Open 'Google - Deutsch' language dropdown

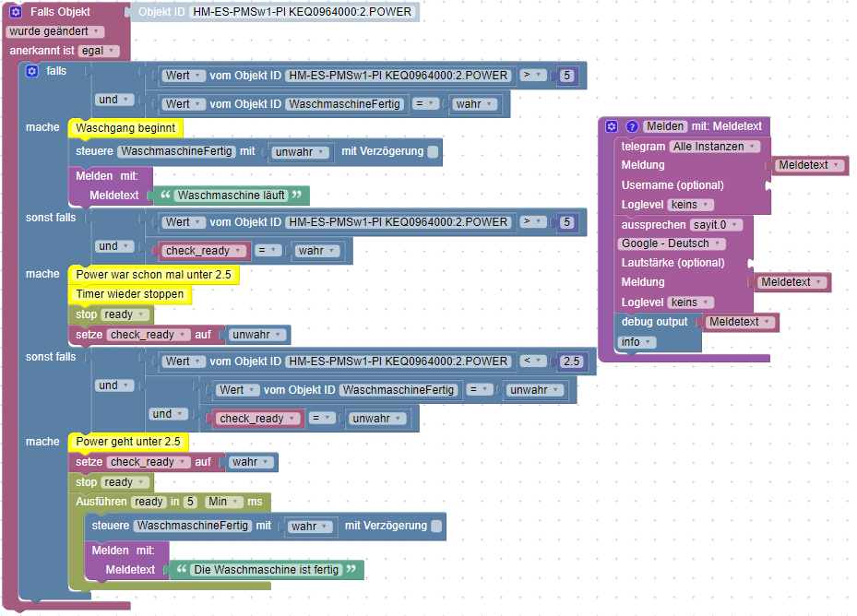pyautogui.click(x=672, y=243)
